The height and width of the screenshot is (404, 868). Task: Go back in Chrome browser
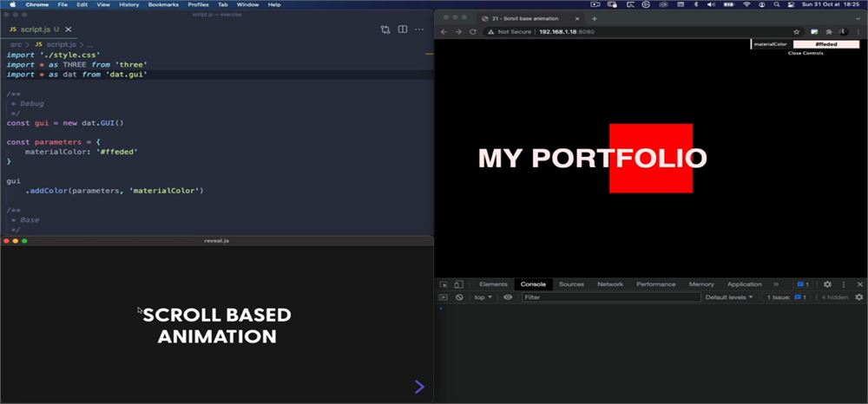pyautogui.click(x=444, y=32)
